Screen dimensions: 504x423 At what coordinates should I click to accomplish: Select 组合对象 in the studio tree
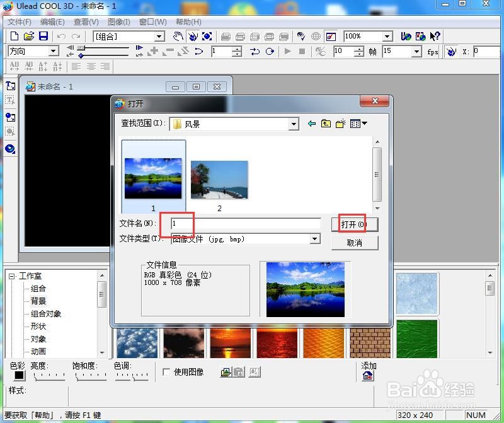click(45, 314)
